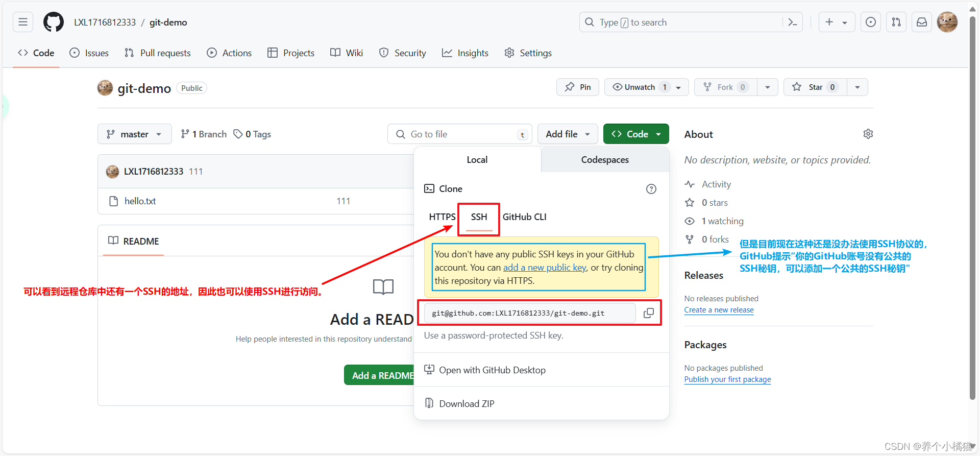Open the Security tab
Image resolution: width=980 pixels, height=456 pixels.
[x=403, y=53]
